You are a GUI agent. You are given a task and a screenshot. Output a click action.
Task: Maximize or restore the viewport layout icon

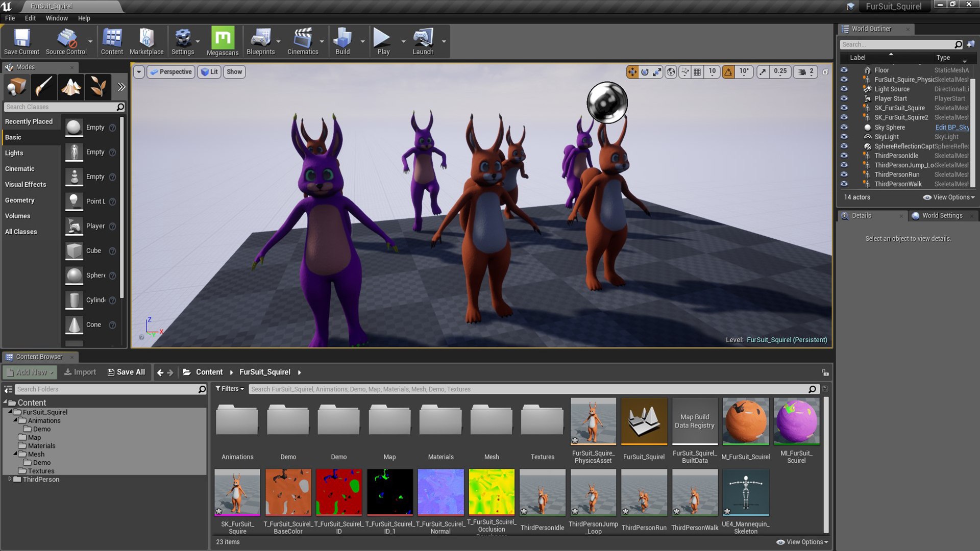pyautogui.click(x=825, y=72)
